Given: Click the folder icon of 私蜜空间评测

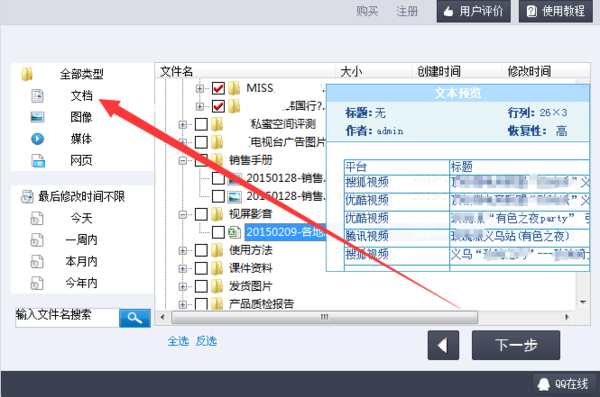Looking at the screenshot, I should pos(217,124).
